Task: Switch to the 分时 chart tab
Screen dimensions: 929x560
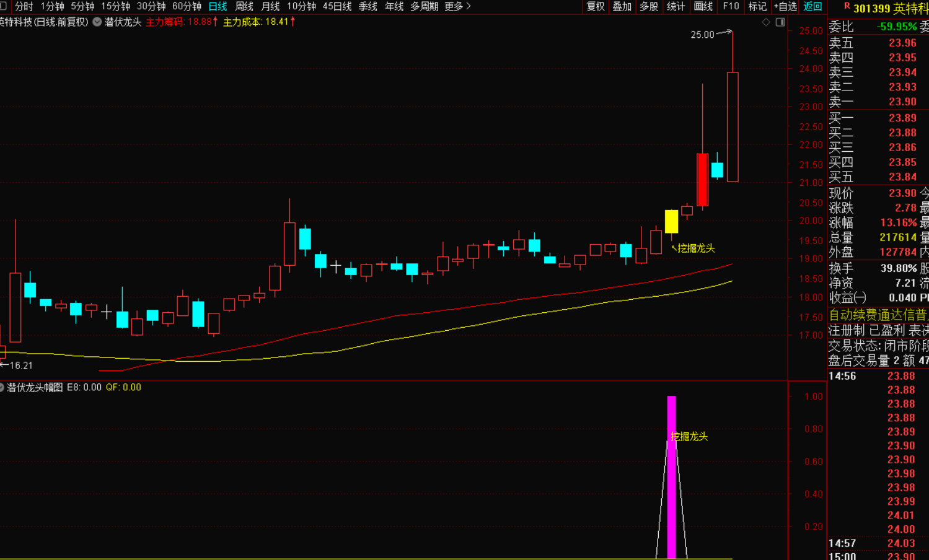Action: point(24,6)
